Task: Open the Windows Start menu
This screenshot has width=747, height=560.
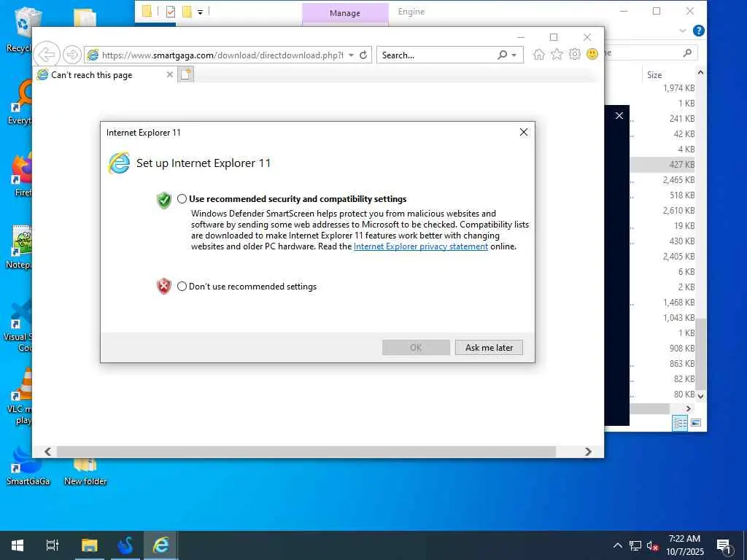Action: point(18,545)
